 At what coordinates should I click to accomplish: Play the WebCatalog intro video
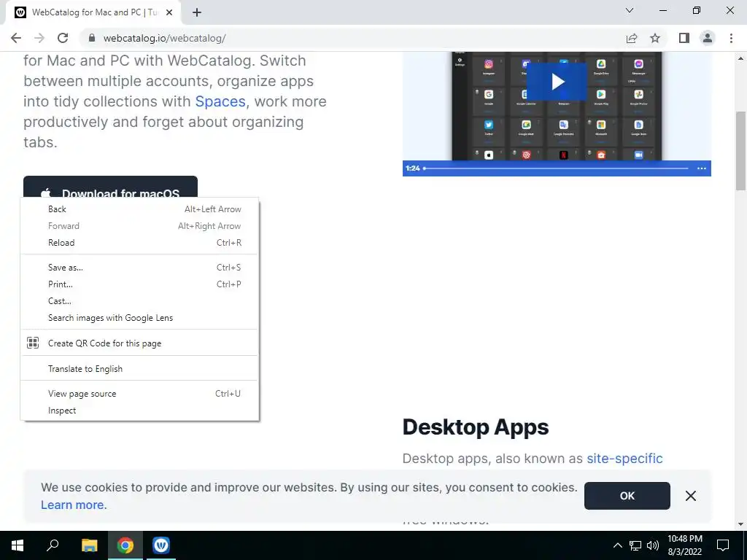(x=557, y=82)
